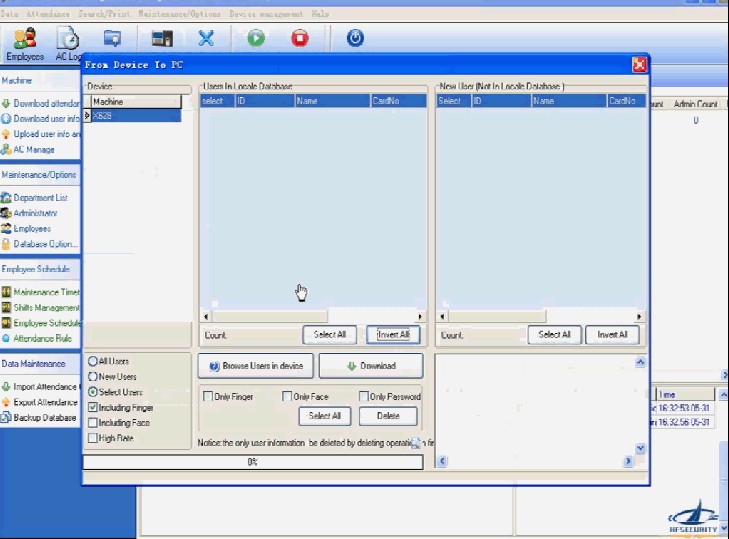Open Download attendance in the sidebar
Screen dimensions: 729x539
pos(41,103)
